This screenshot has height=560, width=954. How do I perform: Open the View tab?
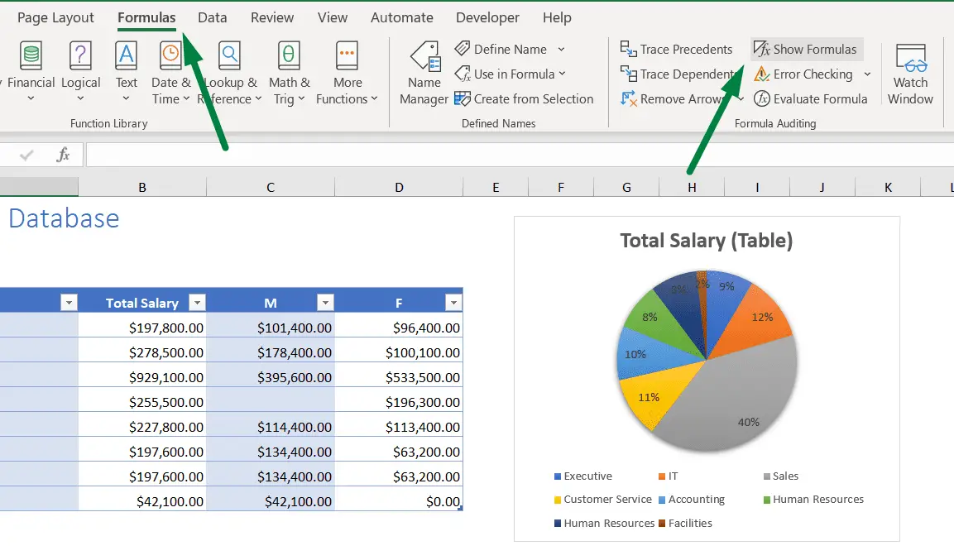(x=332, y=17)
